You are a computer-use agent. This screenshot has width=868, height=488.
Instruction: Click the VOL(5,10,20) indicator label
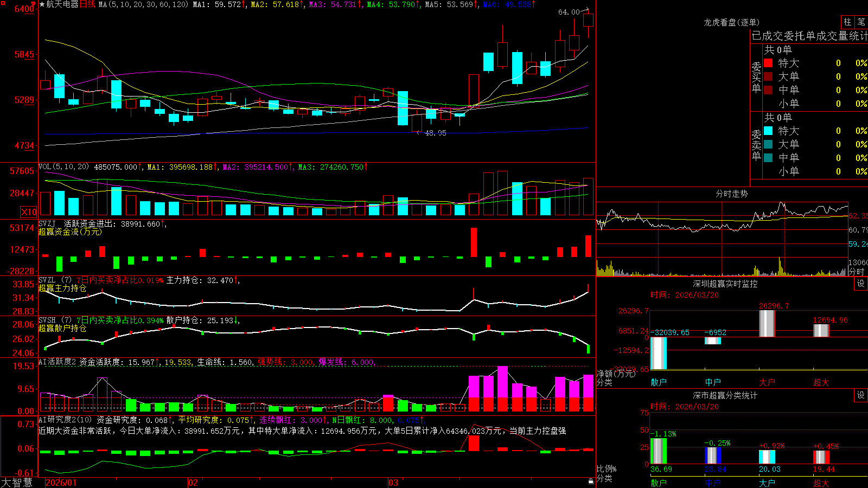[63, 166]
